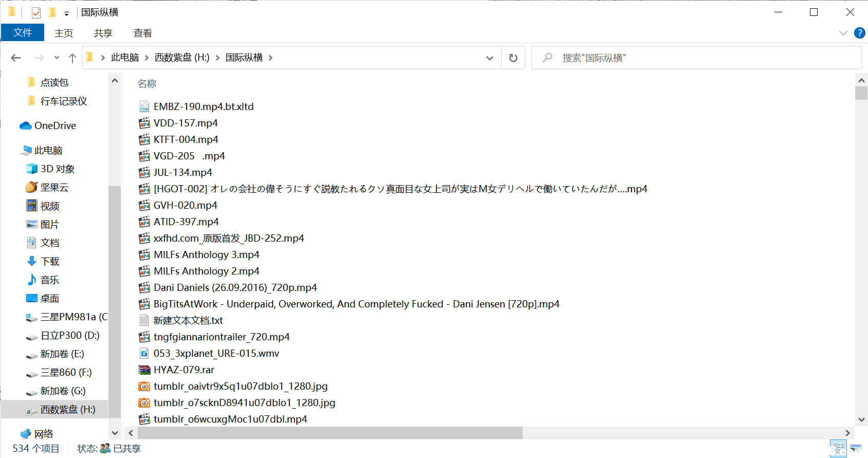Click the Help question mark icon
This screenshot has height=458, width=868.
coord(859,33)
